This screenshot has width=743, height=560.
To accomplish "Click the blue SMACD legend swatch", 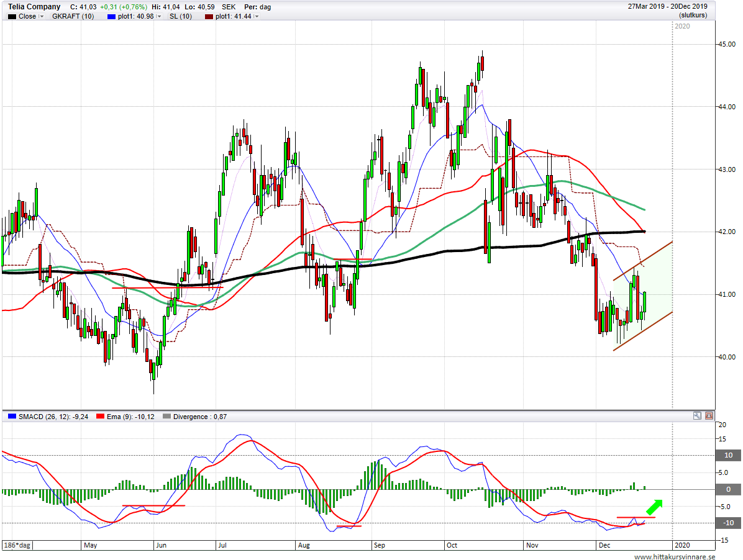I will [x=12, y=417].
